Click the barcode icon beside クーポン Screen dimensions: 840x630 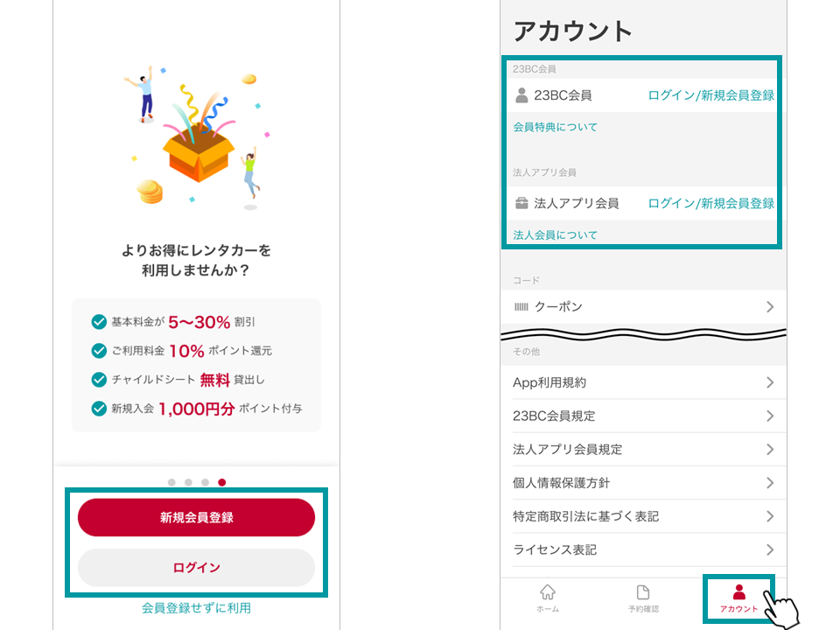521,307
